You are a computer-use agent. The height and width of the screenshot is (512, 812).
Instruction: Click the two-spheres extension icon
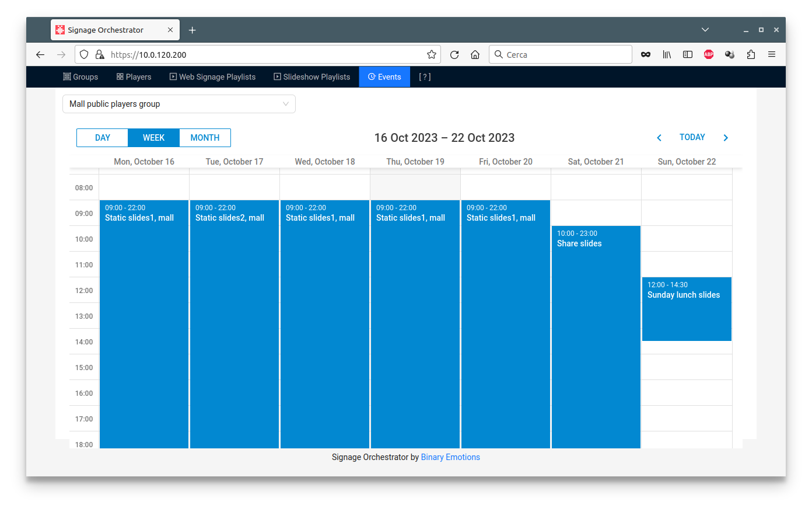(730, 54)
